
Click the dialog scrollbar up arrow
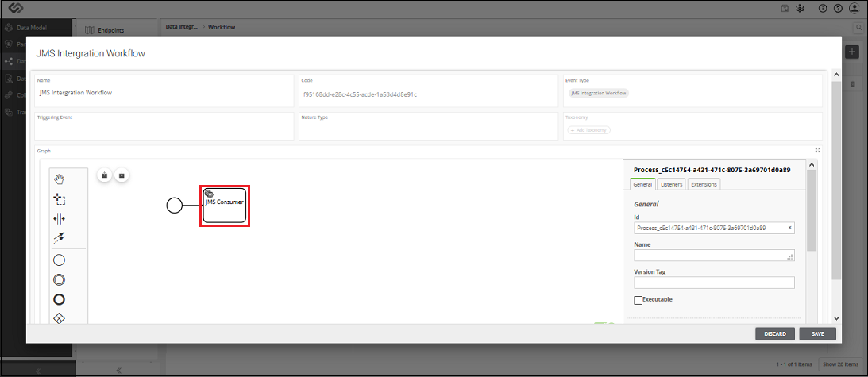(836, 74)
